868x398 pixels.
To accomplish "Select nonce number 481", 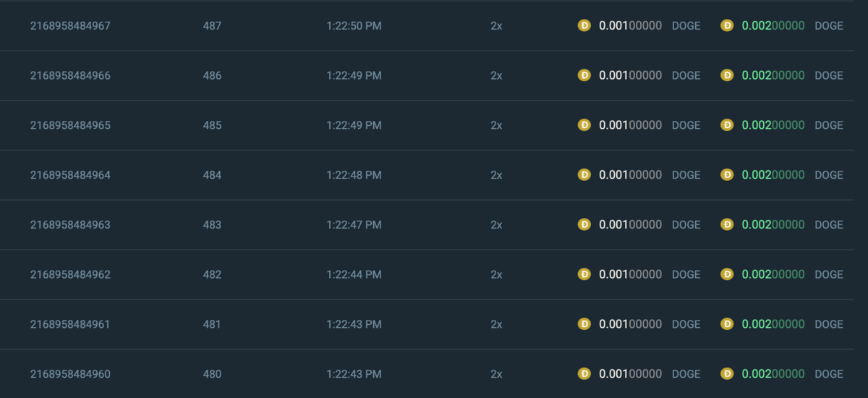I will click(x=212, y=325).
